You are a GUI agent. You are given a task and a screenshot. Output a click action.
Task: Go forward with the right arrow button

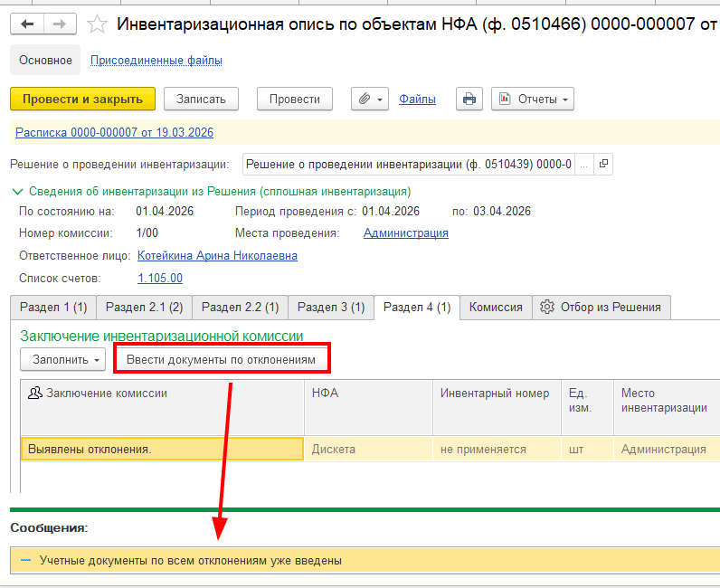click(x=61, y=24)
